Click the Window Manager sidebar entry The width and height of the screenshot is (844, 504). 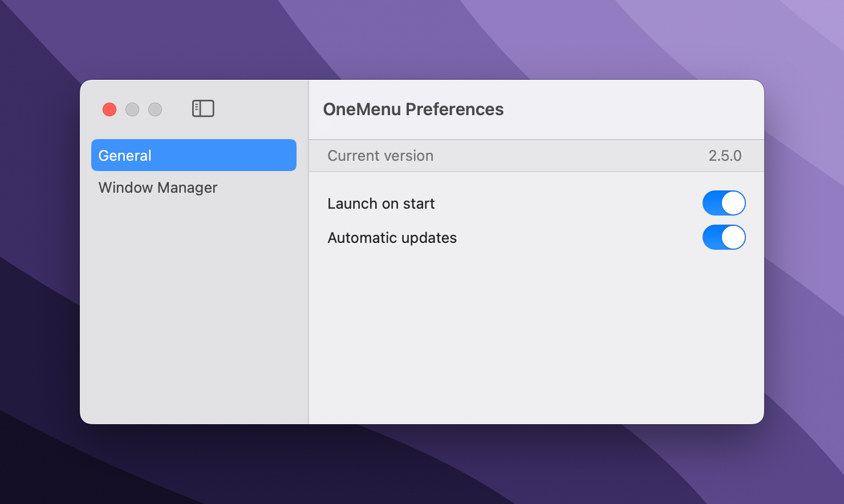(158, 188)
